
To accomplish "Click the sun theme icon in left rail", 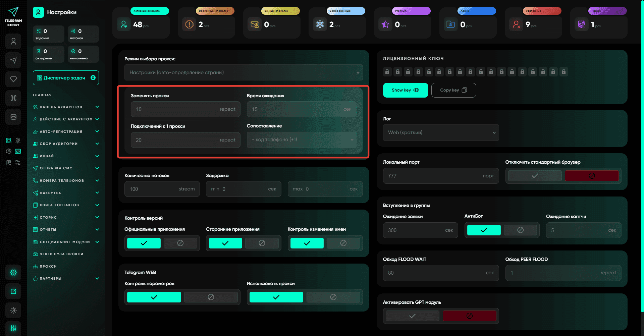I will 13,310.
